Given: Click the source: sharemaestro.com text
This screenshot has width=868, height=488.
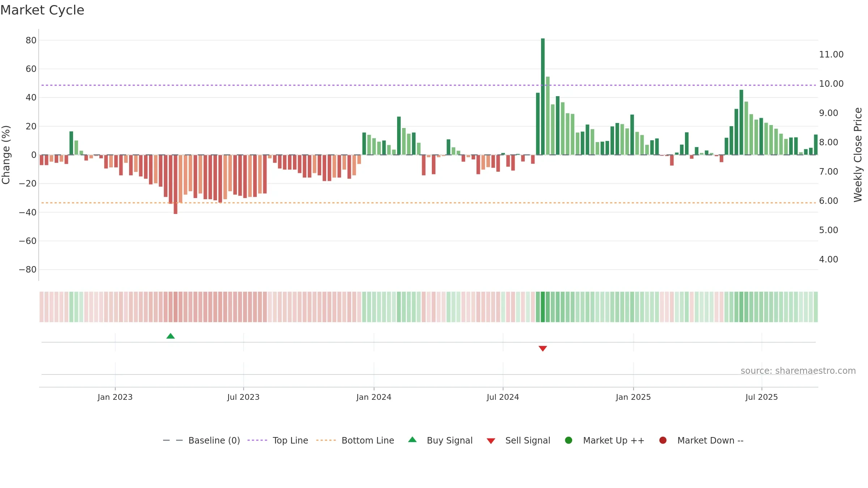Looking at the screenshot, I should (798, 371).
